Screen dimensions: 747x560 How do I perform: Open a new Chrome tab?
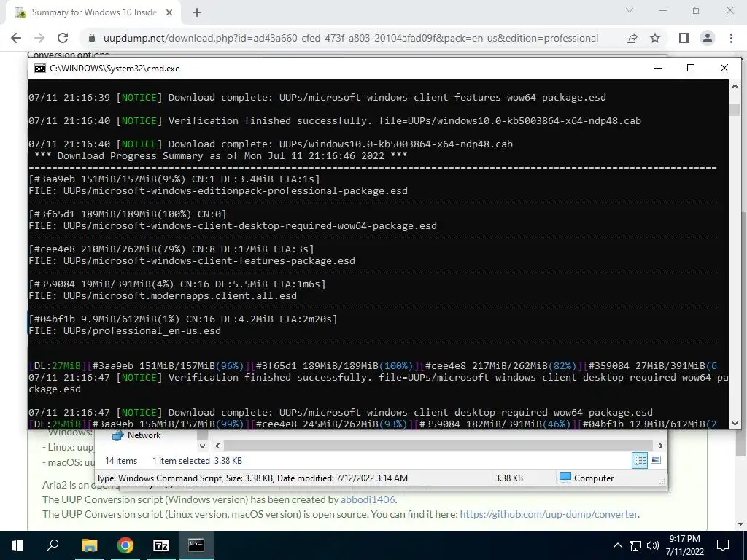point(197,13)
